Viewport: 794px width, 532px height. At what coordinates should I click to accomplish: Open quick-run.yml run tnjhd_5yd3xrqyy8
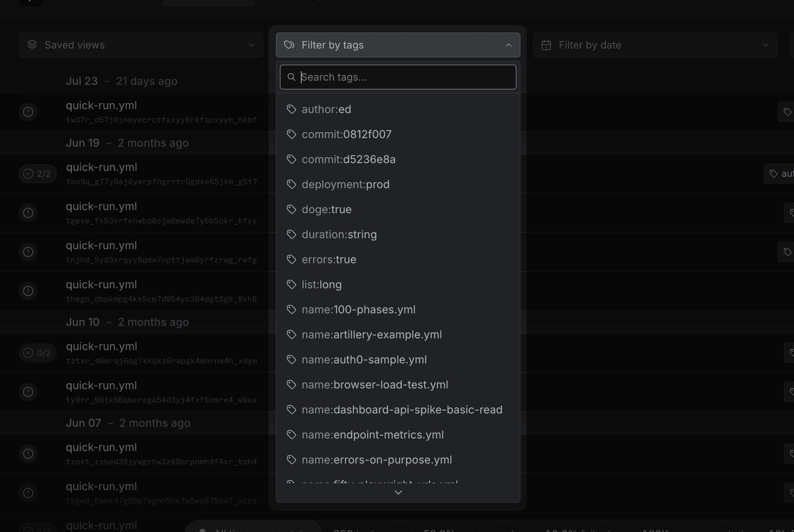(101, 246)
